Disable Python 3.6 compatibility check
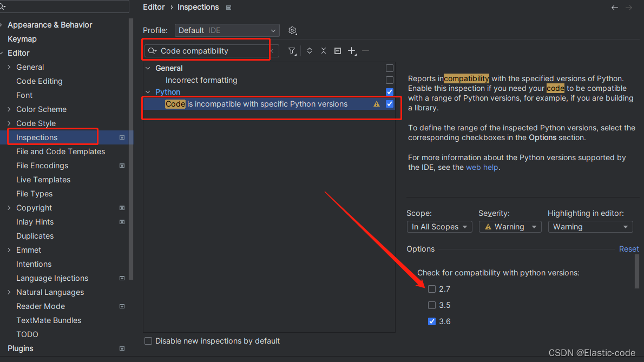Screen dimensions: 644x362 431,321
